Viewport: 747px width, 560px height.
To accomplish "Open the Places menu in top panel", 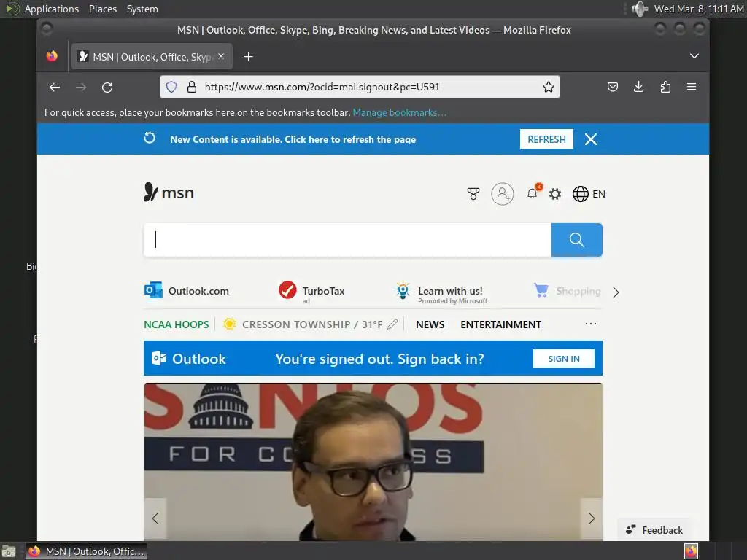I will 102,9.
